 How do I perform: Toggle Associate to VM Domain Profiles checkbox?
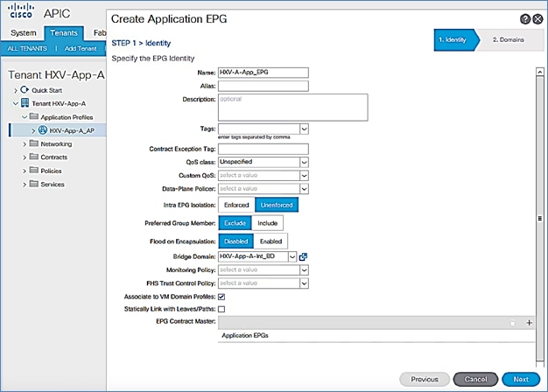tap(221, 297)
